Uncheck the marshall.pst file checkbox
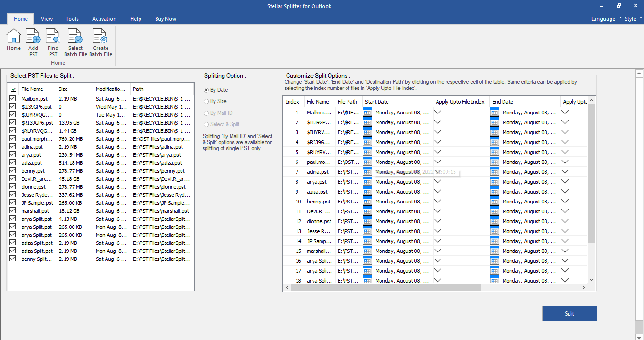644x340 pixels. point(12,211)
